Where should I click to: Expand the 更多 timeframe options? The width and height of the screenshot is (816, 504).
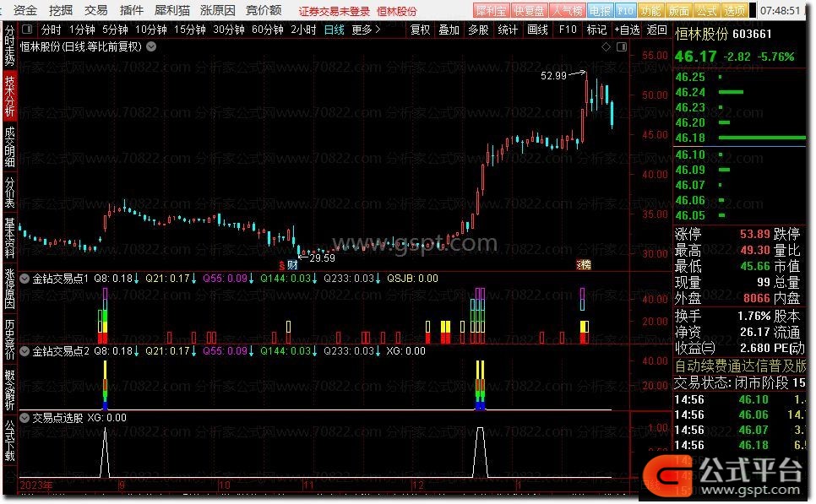pos(366,30)
